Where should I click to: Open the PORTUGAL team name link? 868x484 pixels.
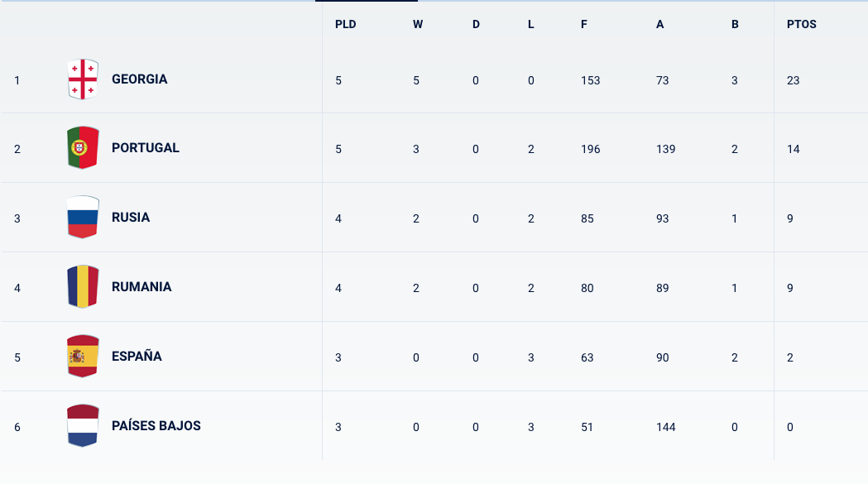tap(146, 148)
